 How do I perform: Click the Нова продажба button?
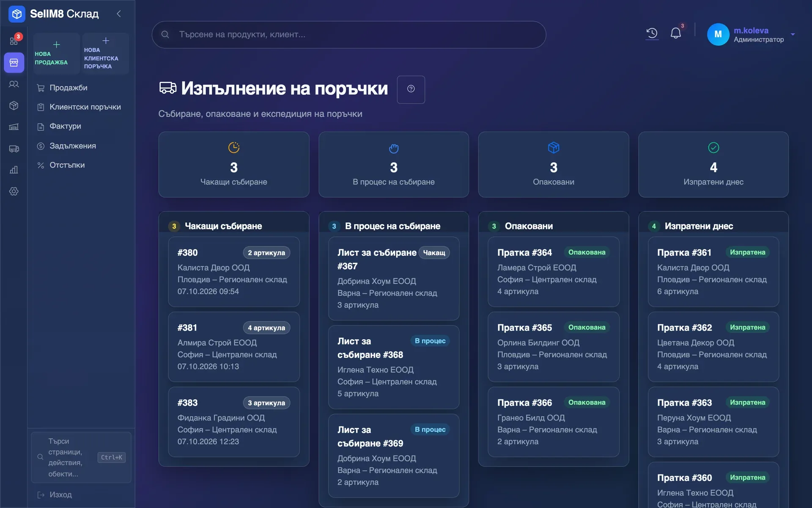click(x=56, y=54)
